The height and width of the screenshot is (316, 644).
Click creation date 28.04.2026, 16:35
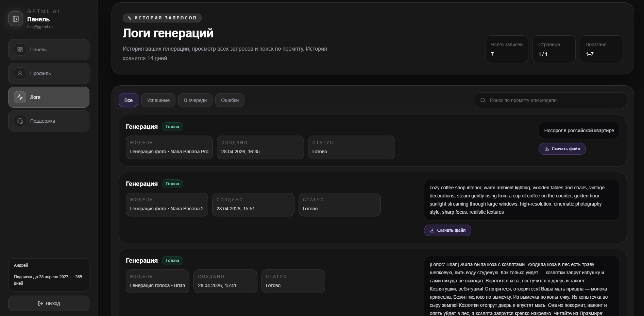260,147
